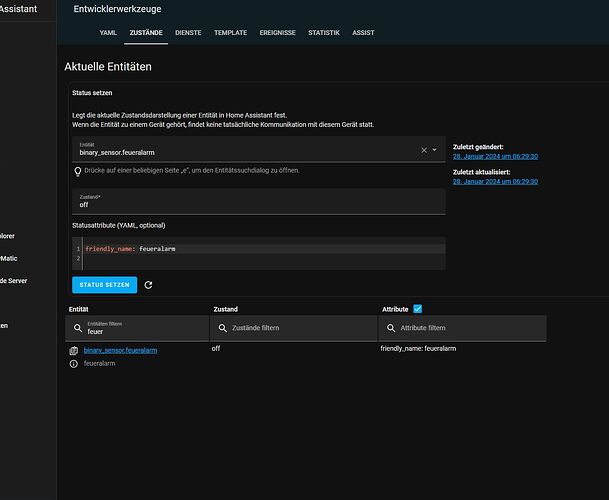Go to the Template tab

[x=230, y=33]
